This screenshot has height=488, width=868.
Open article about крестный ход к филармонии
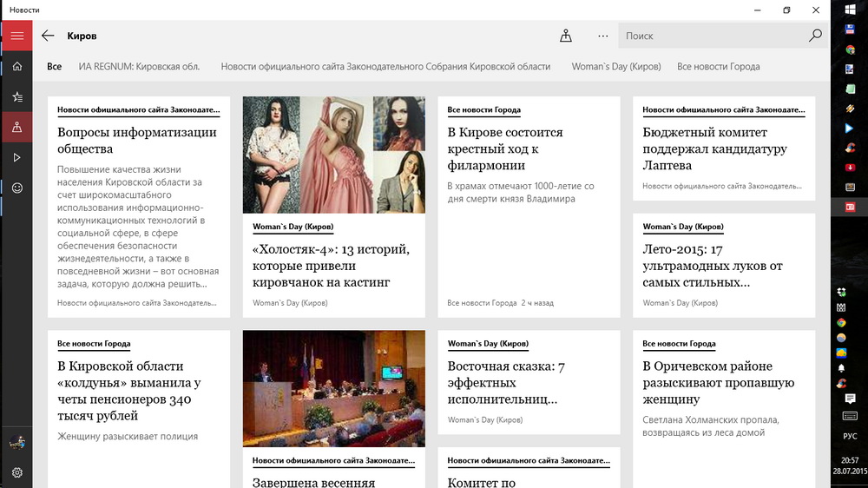click(505, 148)
